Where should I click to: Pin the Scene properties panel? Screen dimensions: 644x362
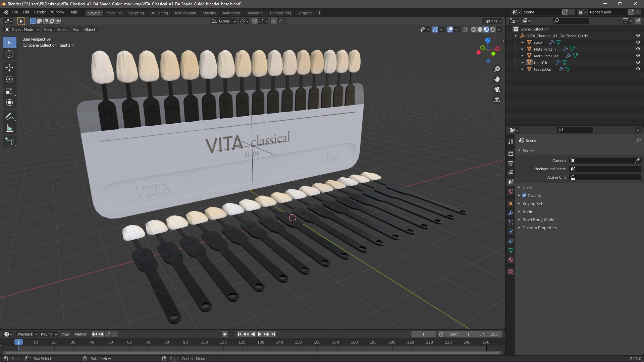[x=638, y=140]
